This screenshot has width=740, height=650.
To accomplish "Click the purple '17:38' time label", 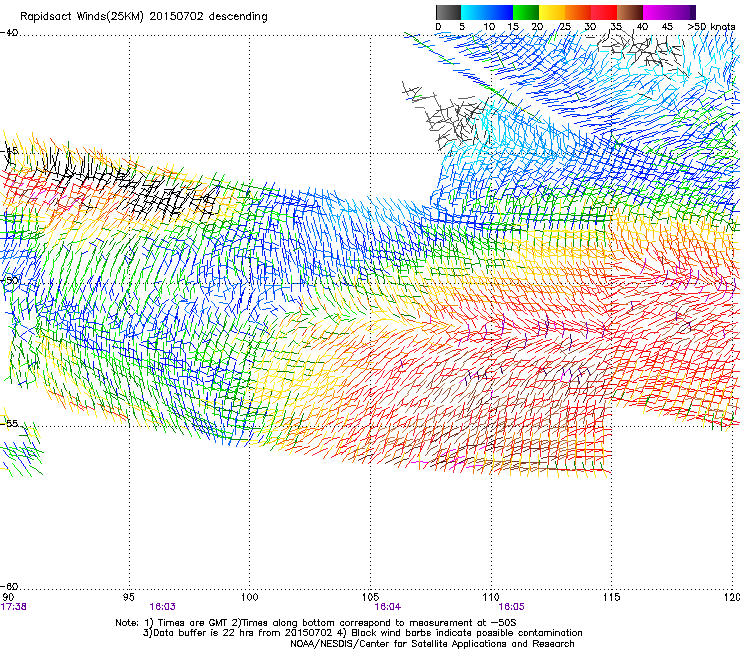I will [x=14, y=607].
